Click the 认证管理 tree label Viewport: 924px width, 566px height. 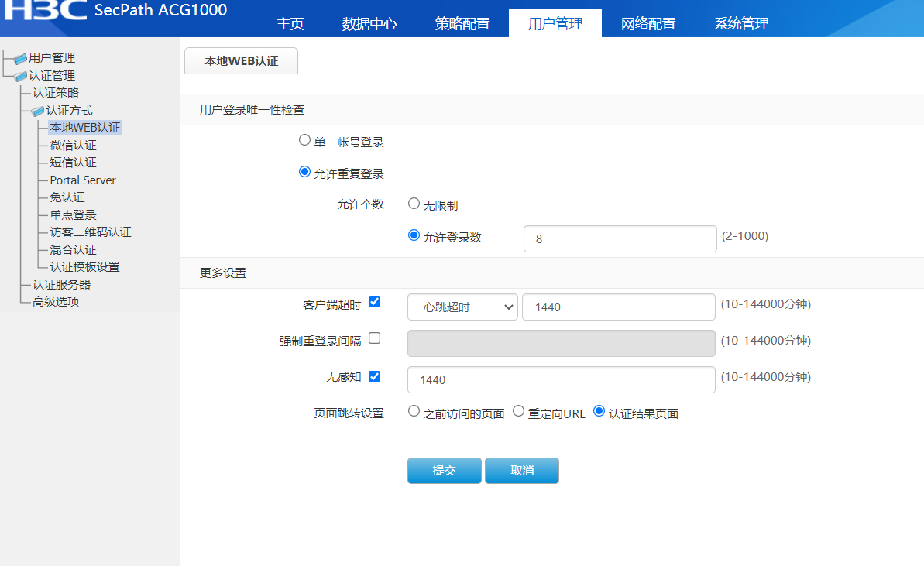pos(52,76)
